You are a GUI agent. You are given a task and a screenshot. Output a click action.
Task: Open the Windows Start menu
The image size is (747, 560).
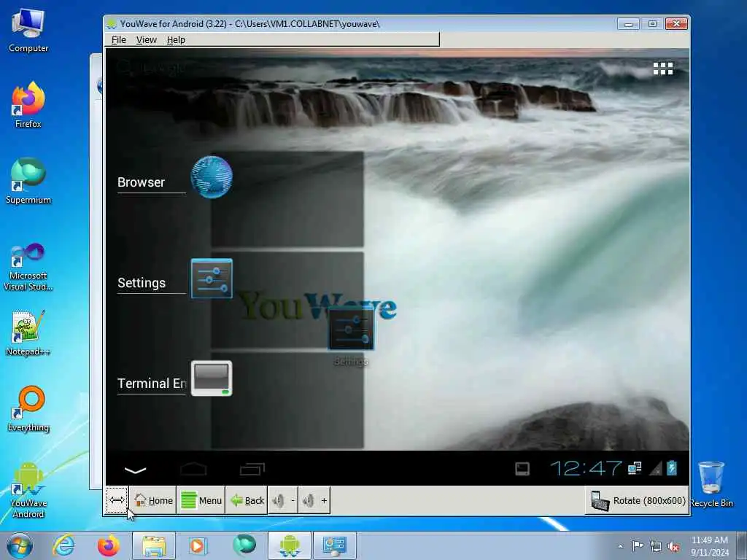(x=19, y=545)
